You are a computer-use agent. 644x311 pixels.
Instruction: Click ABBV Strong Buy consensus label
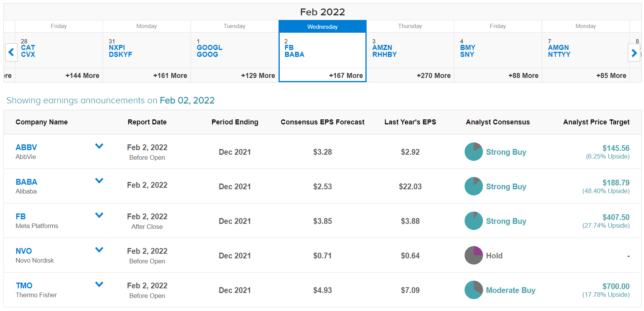click(x=506, y=152)
